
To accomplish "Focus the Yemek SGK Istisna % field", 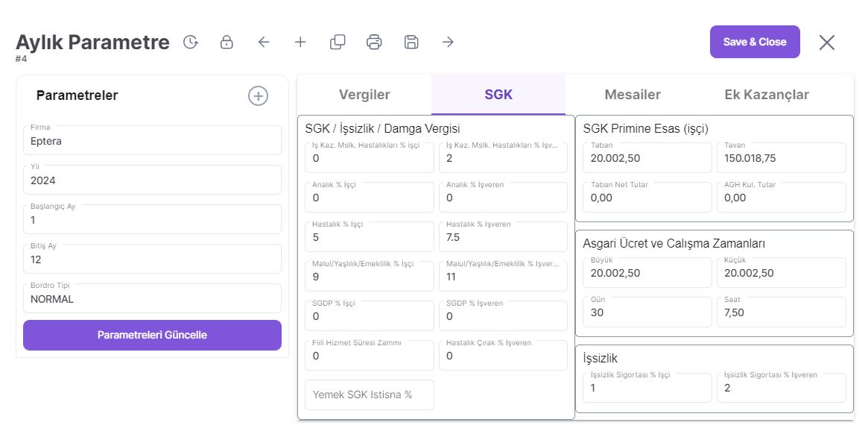I will click(369, 394).
